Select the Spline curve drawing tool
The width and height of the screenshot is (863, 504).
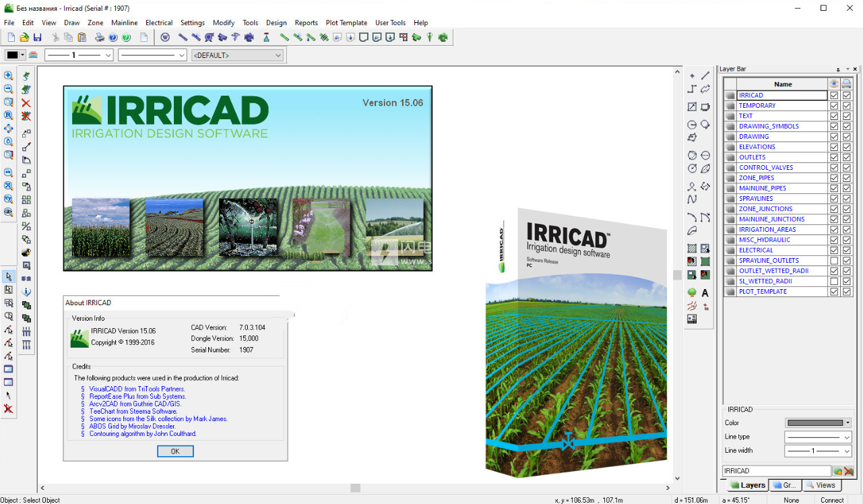point(692,199)
